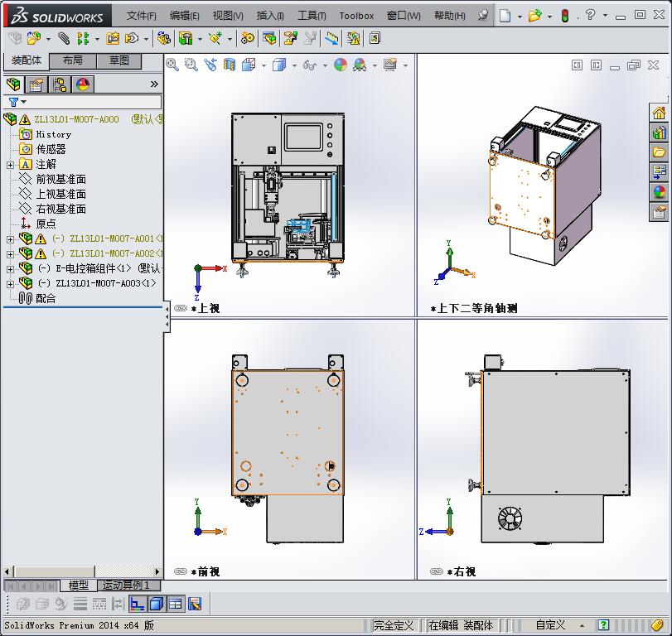Open the Apply Scene icon

click(360, 65)
